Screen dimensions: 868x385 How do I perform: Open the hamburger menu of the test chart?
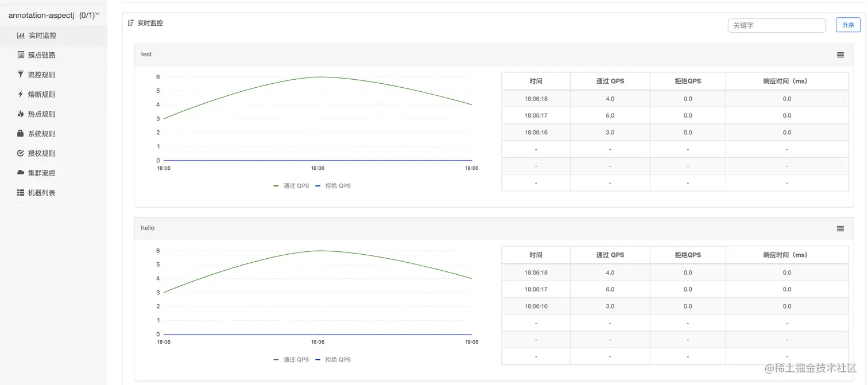click(840, 55)
